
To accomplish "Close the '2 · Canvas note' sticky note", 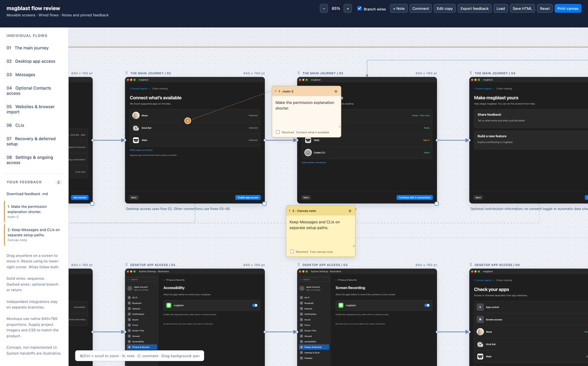I will click(x=350, y=211).
